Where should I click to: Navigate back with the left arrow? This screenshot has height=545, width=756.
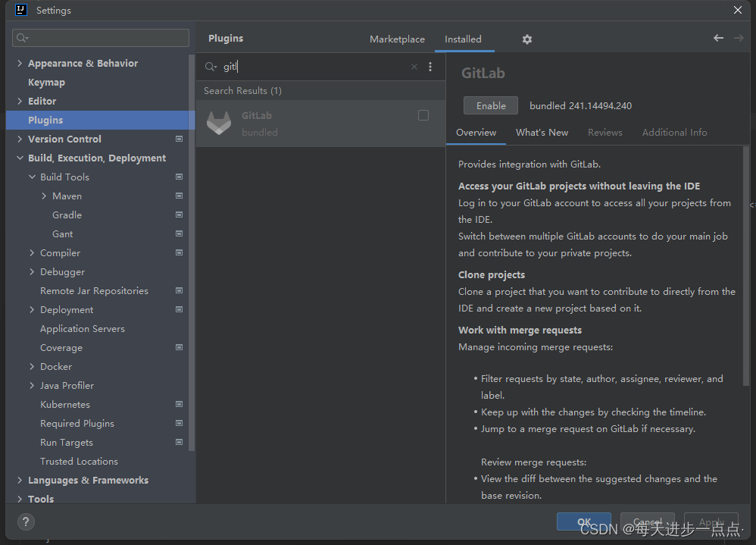(x=718, y=38)
